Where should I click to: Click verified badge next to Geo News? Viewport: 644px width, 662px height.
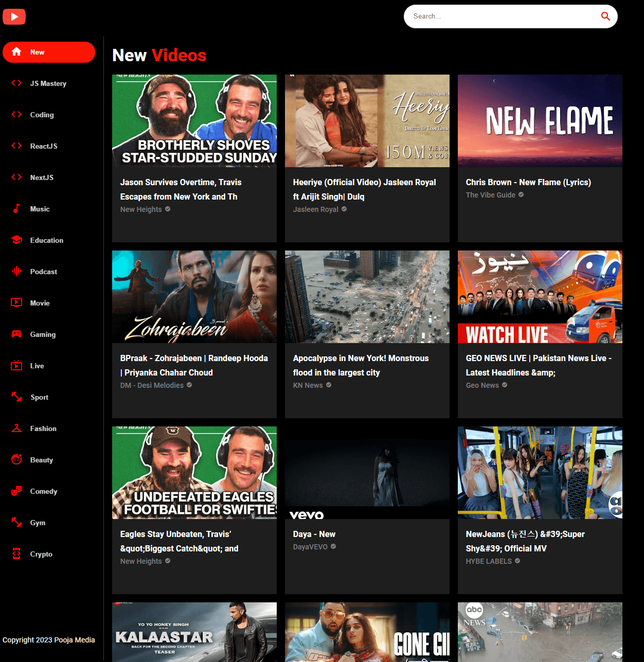[505, 385]
